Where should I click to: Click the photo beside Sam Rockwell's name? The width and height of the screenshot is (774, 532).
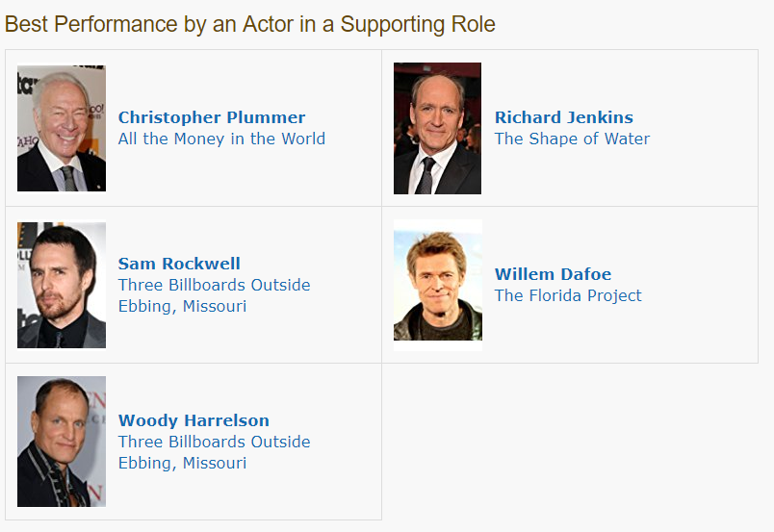coord(62,285)
